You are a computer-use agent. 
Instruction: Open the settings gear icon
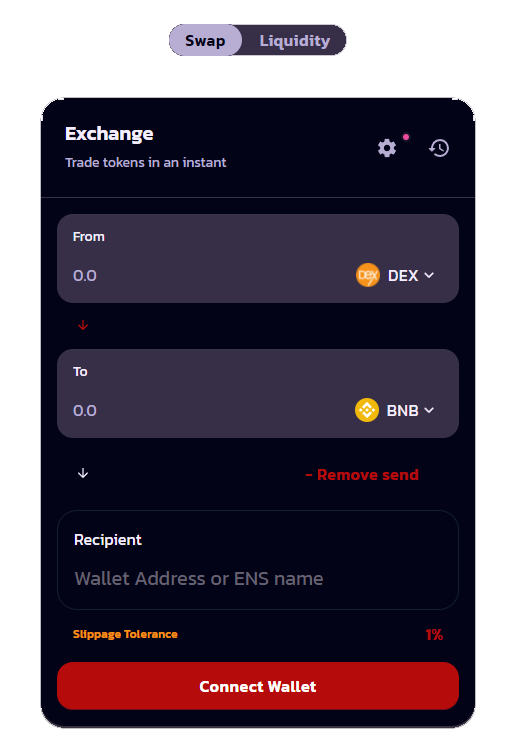coord(387,148)
